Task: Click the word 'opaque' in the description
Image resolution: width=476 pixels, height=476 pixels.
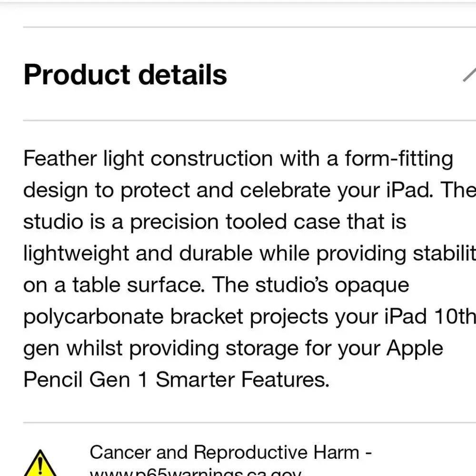Action: point(372,286)
